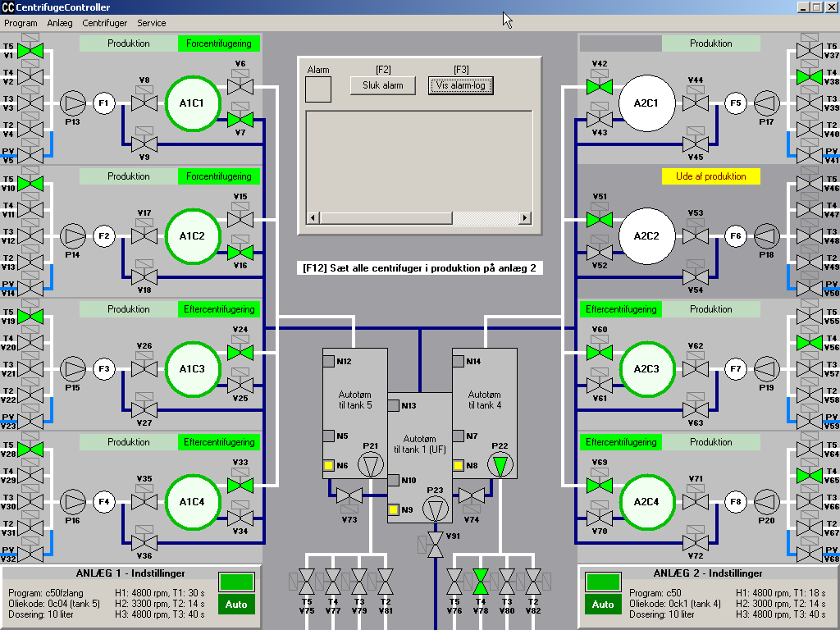Click Forcentrifugering status of A1C1
The image size is (840, 630).
[218, 43]
